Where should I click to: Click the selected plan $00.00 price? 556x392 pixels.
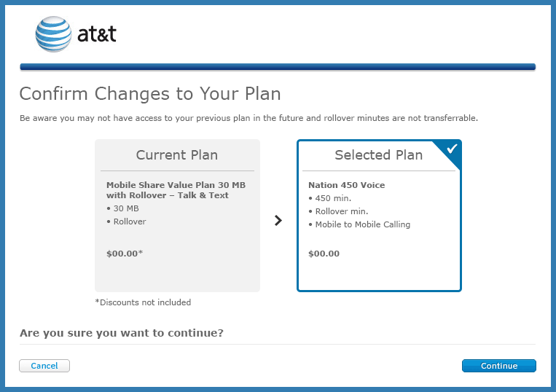tap(324, 254)
